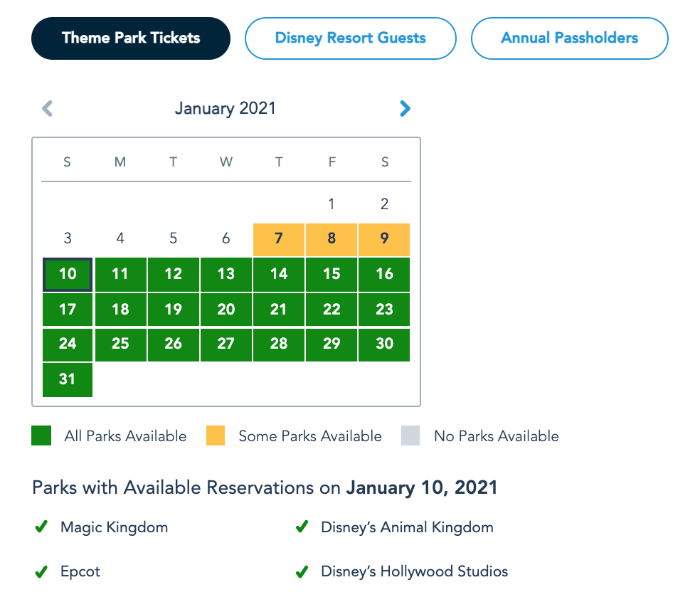Select January 25 date cell
Image resolution: width=700 pixels, height=602 pixels.
coord(121,344)
